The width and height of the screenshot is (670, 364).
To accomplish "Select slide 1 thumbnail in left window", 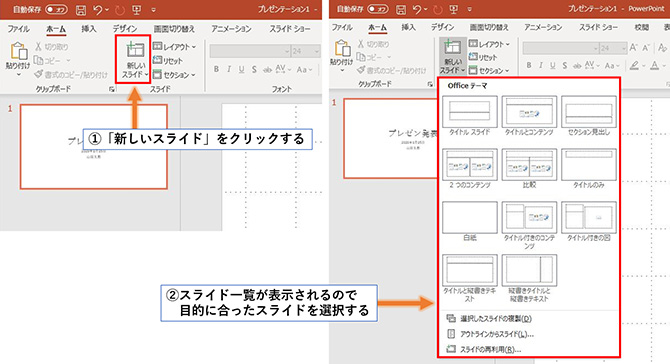I will tap(94, 147).
